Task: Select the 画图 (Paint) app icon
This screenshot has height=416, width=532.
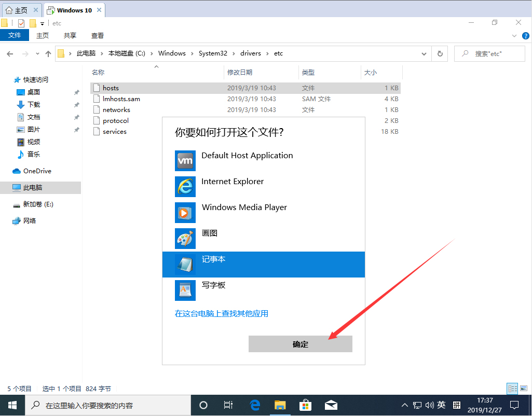Action: [185, 239]
